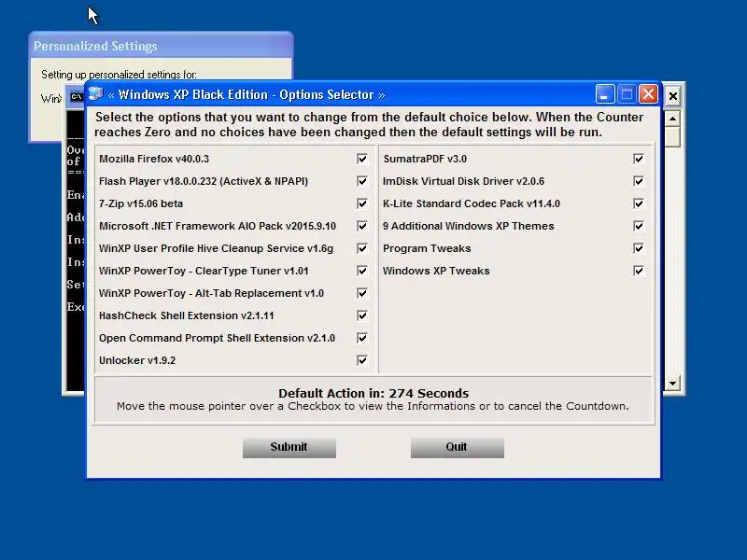Image resolution: width=747 pixels, height=560 pixels.
Task: Click the Windows XP Tweaks label text
Action: (x=436, y=271)
